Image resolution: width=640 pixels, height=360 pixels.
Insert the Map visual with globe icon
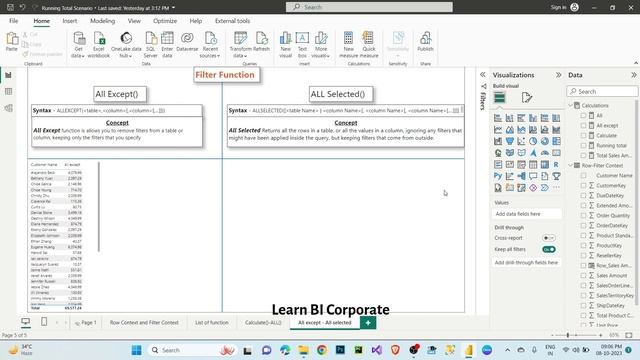point(498,153)
